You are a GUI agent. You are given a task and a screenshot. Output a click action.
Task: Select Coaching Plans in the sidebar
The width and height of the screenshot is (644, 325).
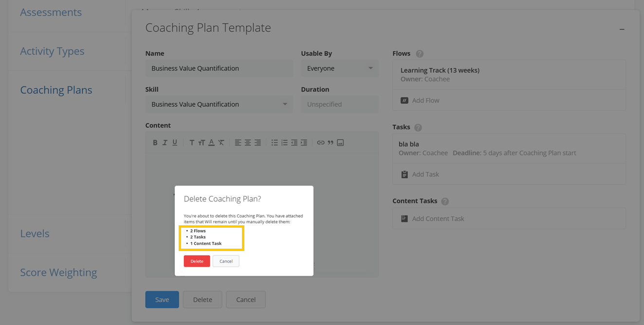(56, 90)
